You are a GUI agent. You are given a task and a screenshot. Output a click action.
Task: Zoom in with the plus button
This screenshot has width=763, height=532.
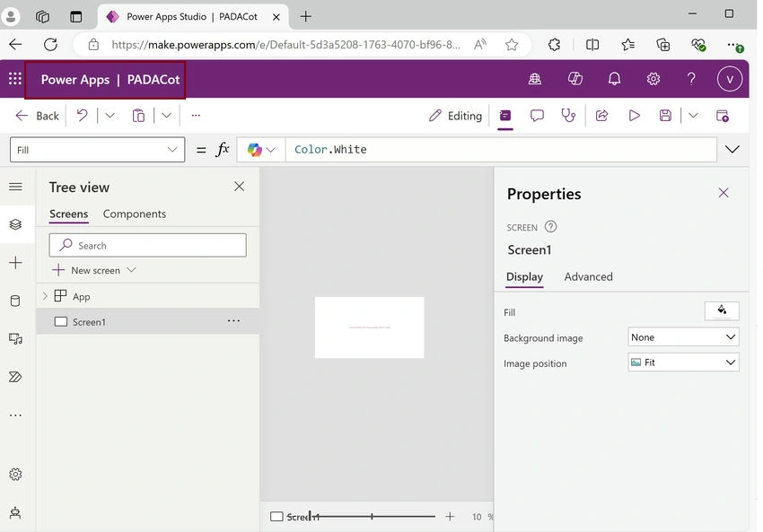tap(450, 517)
